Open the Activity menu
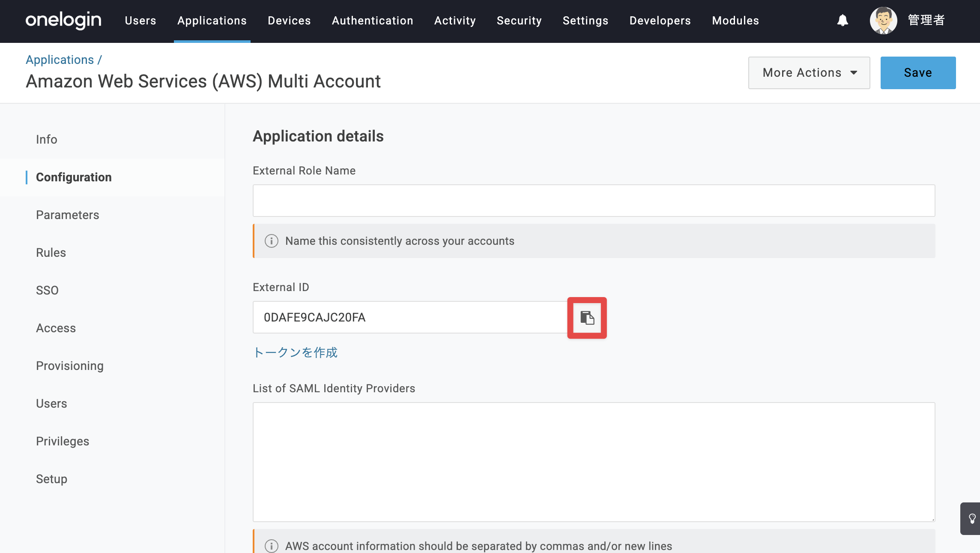 click(x=455, y=21)
